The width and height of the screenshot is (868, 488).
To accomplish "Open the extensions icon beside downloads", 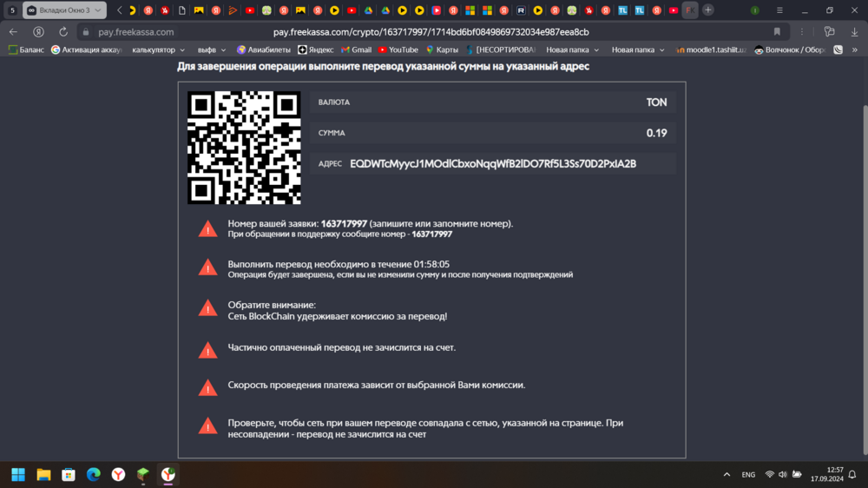I will coord(829,32).
